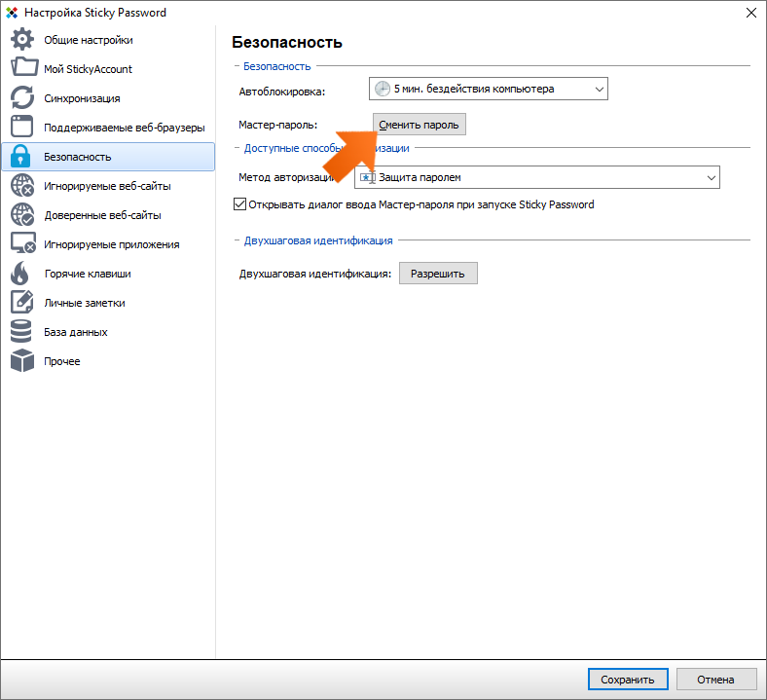Image resolution: width=767 pixels, height=700 pixels.
Task: Click the database cylinder icon
Action: point(21,331)
